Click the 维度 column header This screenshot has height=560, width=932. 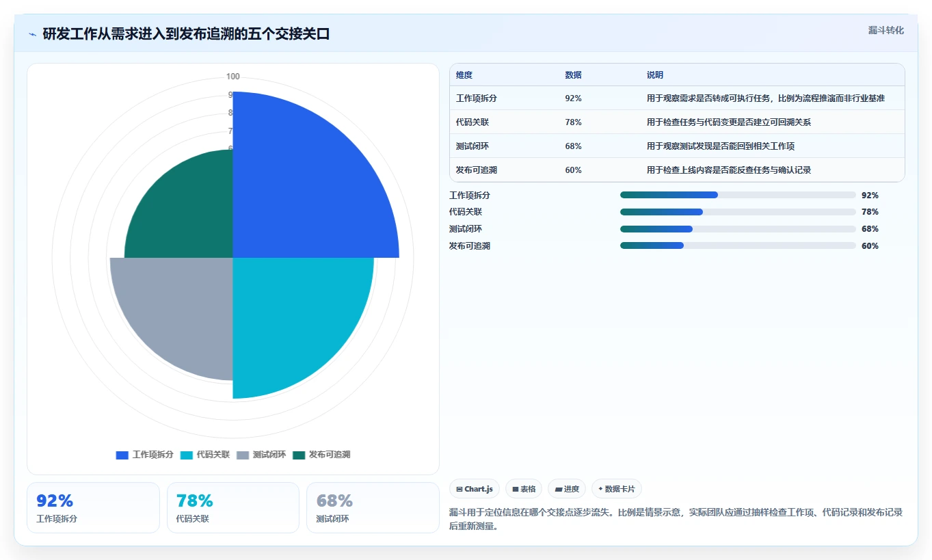464,75
